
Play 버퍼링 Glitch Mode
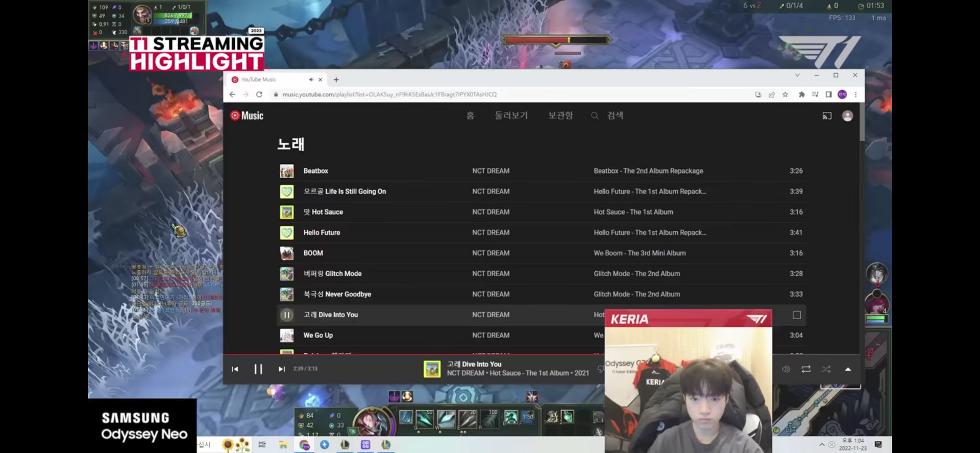tap(332, 274)
